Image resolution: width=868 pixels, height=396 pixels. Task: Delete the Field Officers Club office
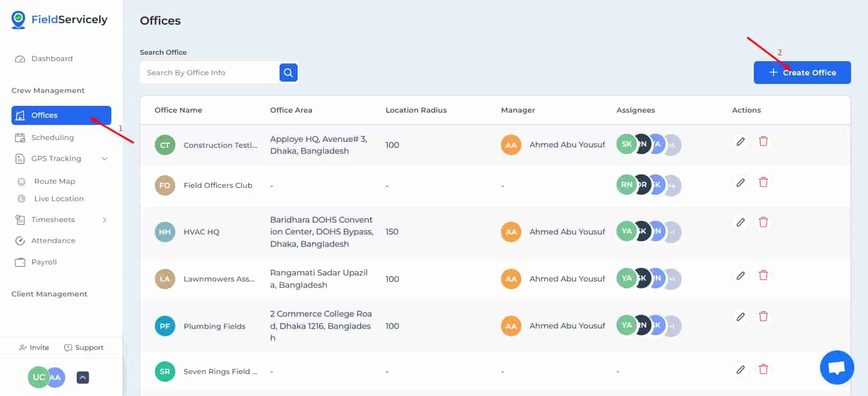763,182
